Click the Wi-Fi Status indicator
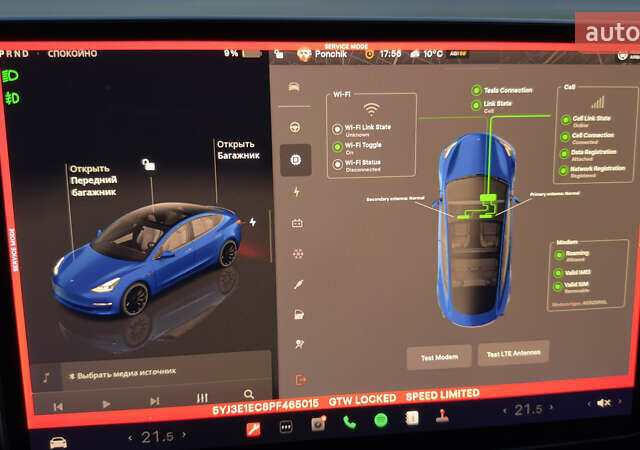640x450 pixels. click(x=338, y=164)
